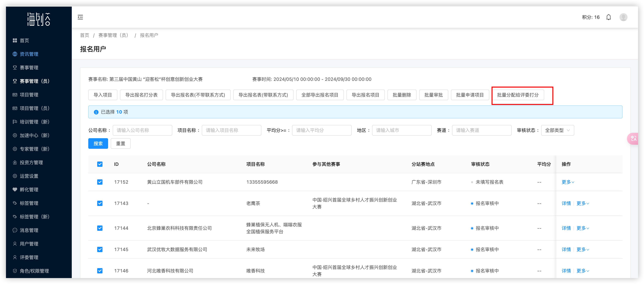The width and height of the screenshot is (644, 284).
Task: Open the 审核状态 全部类型 dropdown
Action: [557, 130]
